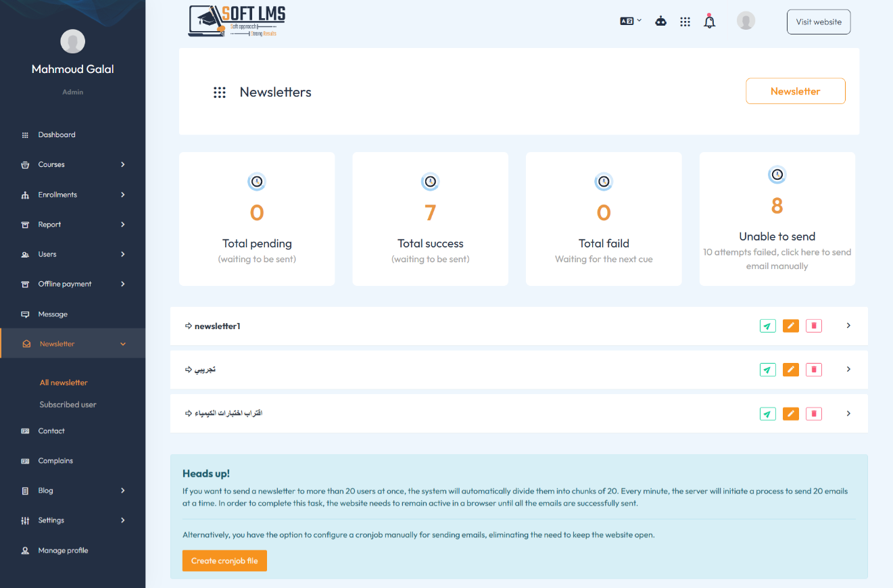The image size is (893, 588).
Task: Click the language switcher icon in header
Action: point(630,21)
